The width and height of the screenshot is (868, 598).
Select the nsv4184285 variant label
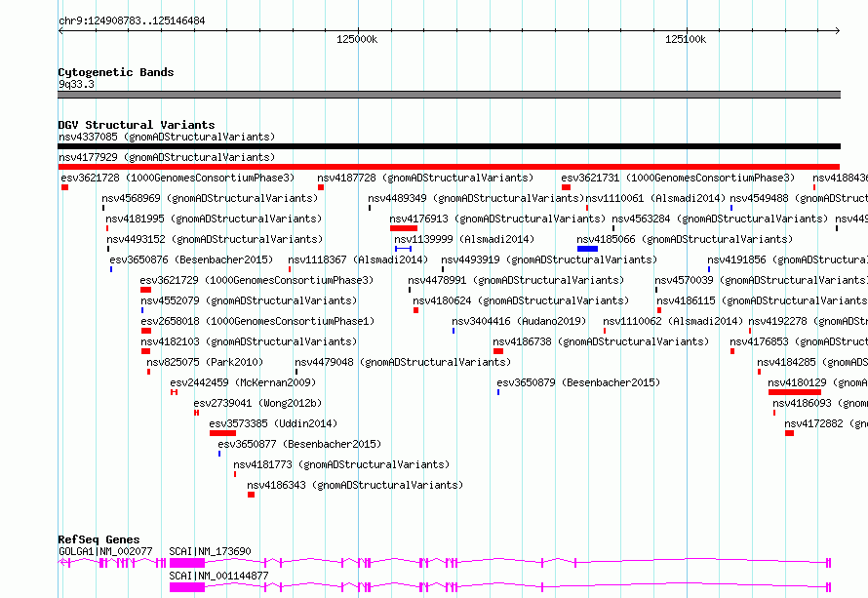812,362
